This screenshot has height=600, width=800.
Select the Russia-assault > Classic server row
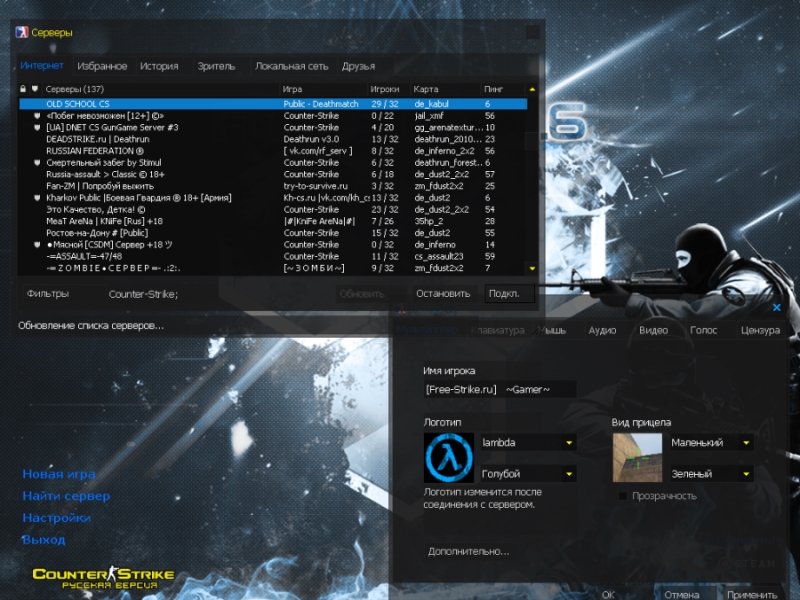[x=273, y=174]
